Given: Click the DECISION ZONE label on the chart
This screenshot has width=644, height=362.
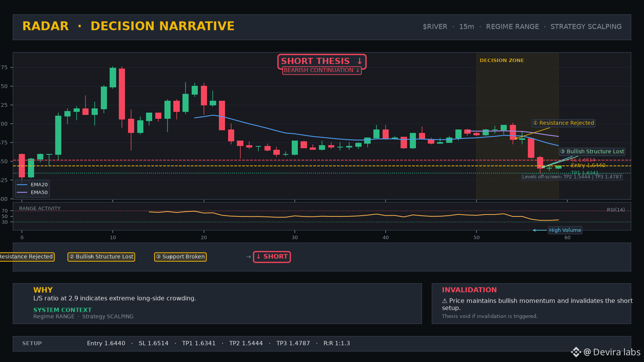Looking at the screenshot, I should [502, 61].
